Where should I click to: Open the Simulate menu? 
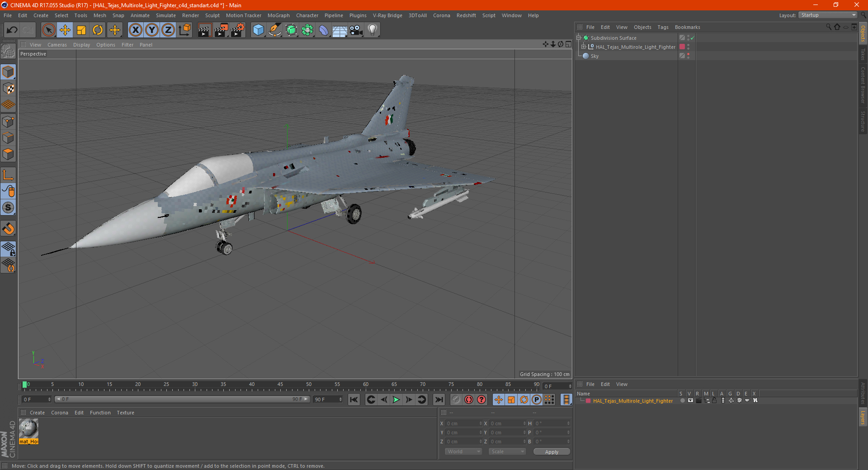[x=166, y=15]
